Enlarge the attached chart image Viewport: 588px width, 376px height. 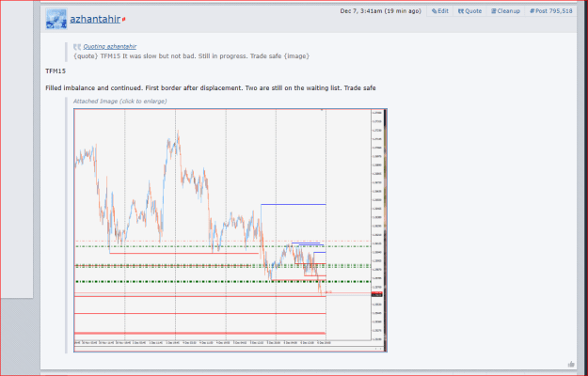pos(230,230)
